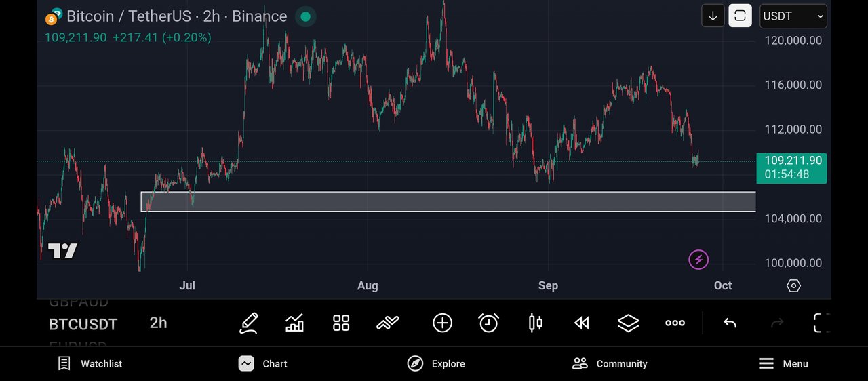Viewport: 868px width, 381px height.
Task: Open the three-dot more options
Action: click(675, 323)
